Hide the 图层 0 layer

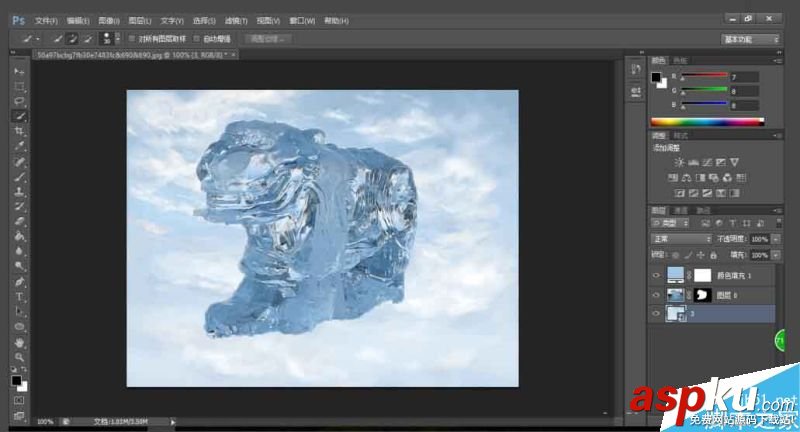click(656, 295)
